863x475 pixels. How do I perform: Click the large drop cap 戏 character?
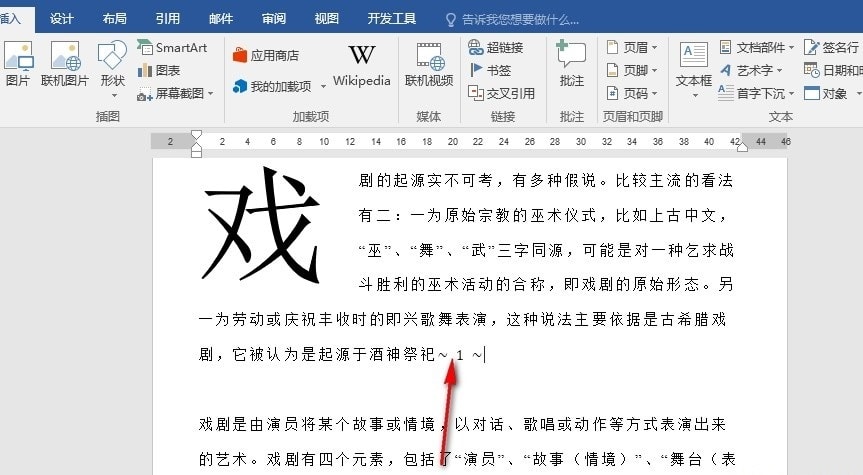coord(261,225)
